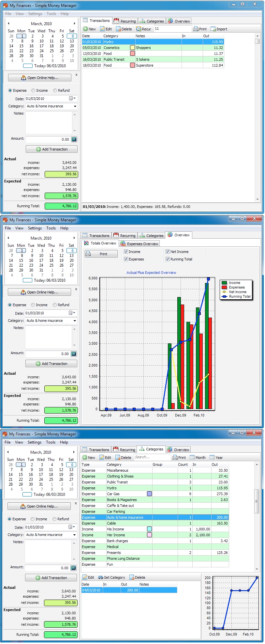
Task: Go to previous month in Categories window calendar
Action: point(8,452)
